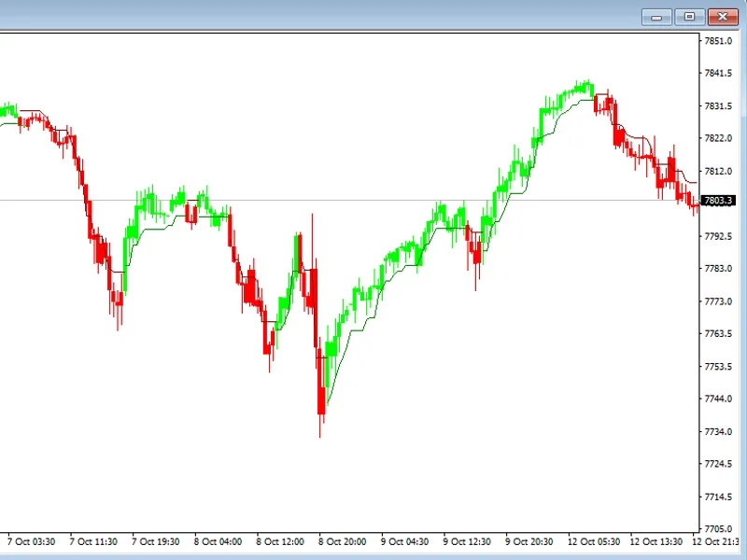Minimize the chart window

pos(656,17)
